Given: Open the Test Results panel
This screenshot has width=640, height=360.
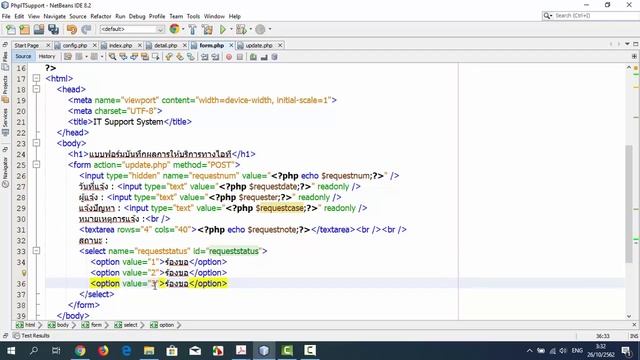Looking at the screenshot, I should 31,336.
